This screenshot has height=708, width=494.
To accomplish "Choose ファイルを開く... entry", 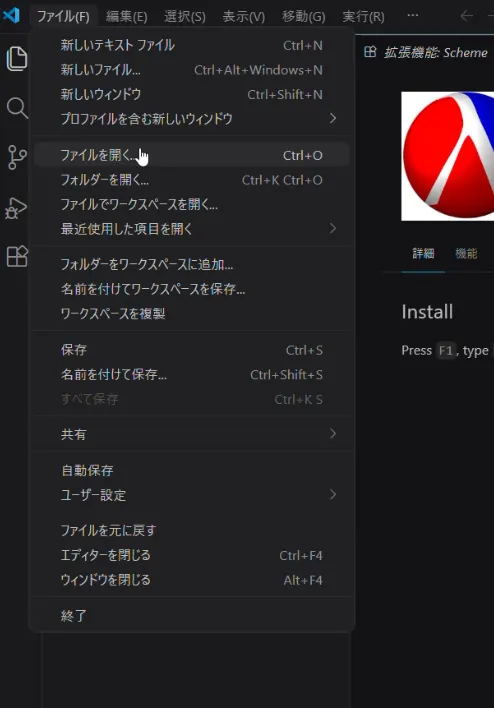I will coord(191,155).
